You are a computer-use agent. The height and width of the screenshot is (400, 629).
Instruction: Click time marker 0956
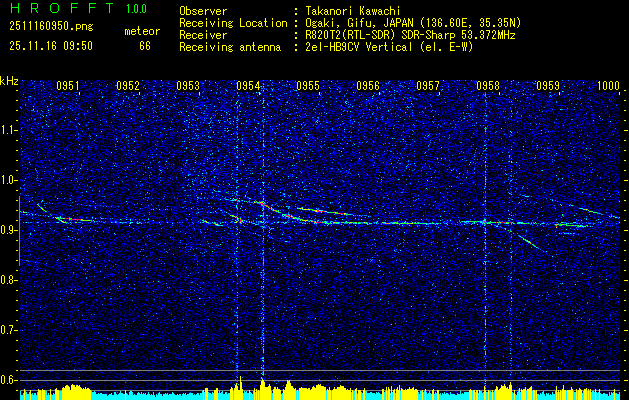pyautogui.click(x=368, y=85)
